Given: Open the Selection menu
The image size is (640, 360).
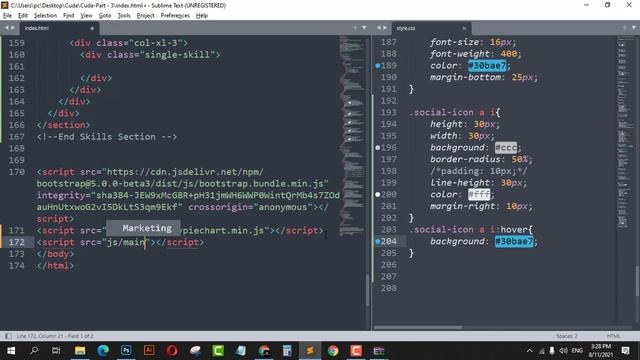Looking at the screenshot, I should pyautogui.click(x=45, y=16).
